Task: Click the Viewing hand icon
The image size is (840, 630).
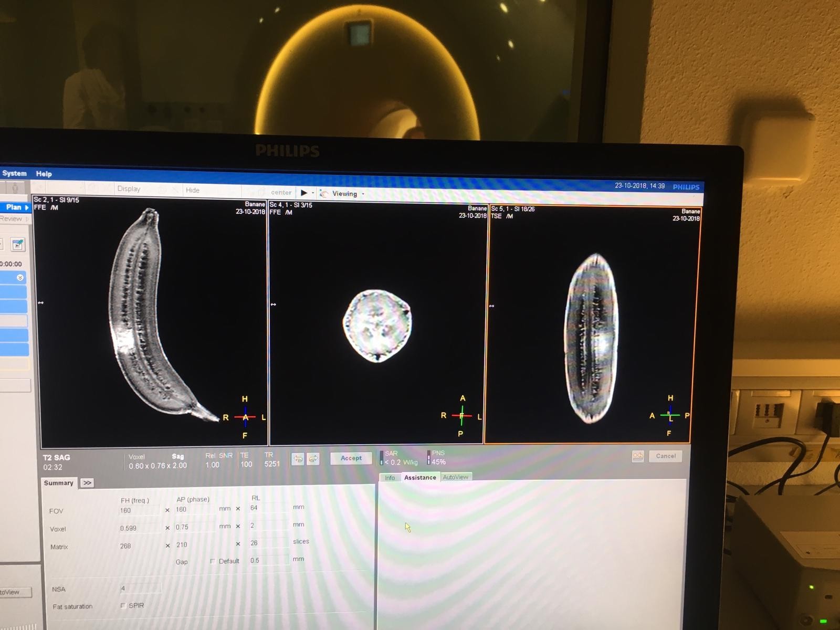Action: (324, 194)
